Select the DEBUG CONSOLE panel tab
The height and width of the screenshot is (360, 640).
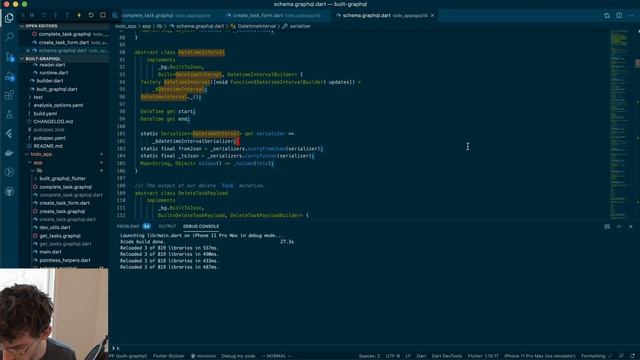201,226
